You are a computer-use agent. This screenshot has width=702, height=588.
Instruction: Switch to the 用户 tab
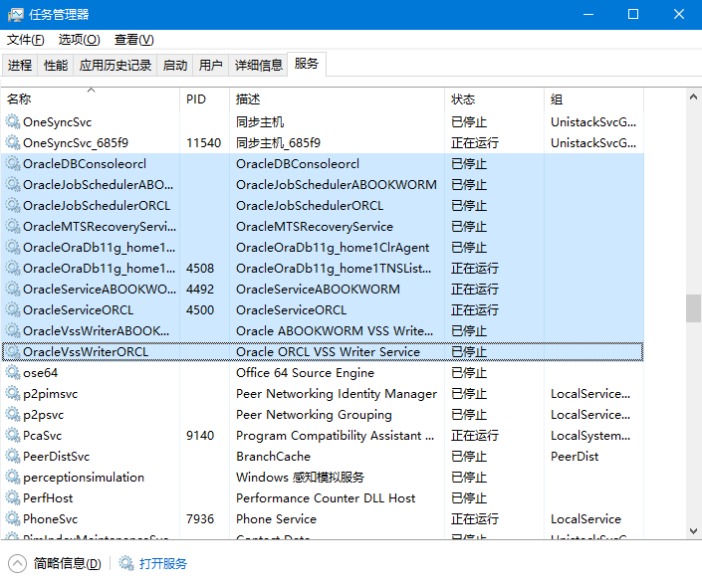[x=211, y=66]
